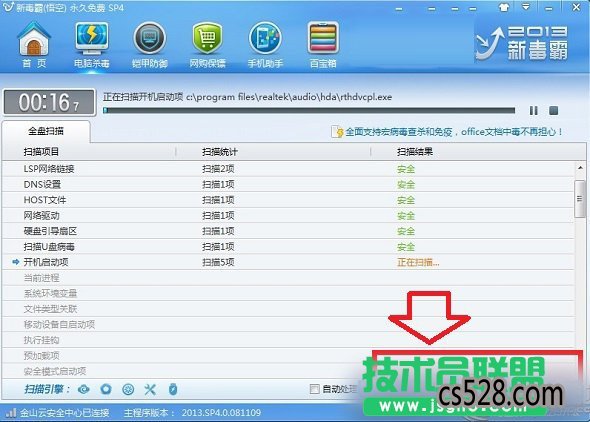This screenshot has height=422, width=590.
Task: Click the 安全 result for DNS设置
Action: [406, 184]
